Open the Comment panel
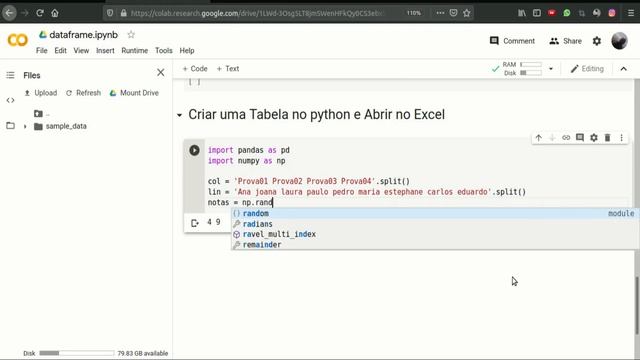This screenshot has width=640, height=360. (x=512, y=41)
